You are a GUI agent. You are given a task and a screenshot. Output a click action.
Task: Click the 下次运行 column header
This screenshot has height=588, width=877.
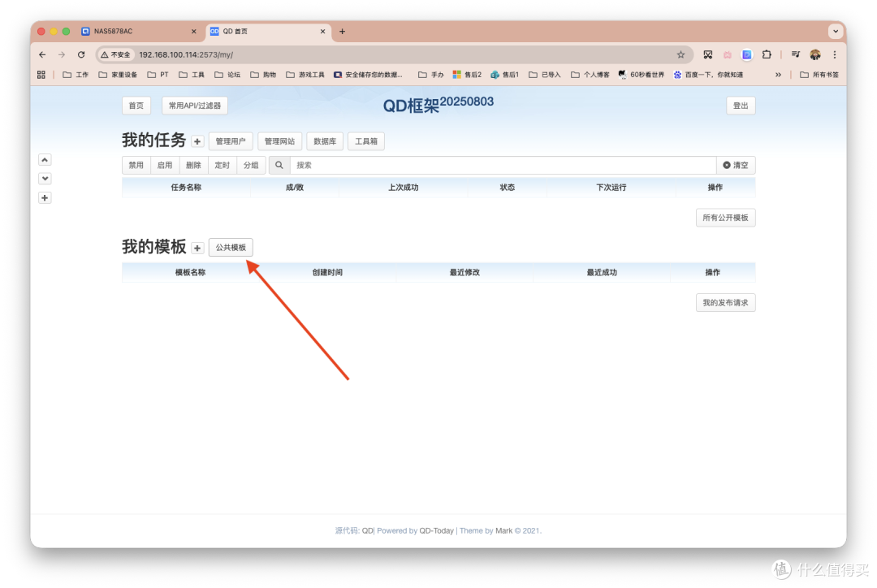pyautogui.click(x=611, y=188)
